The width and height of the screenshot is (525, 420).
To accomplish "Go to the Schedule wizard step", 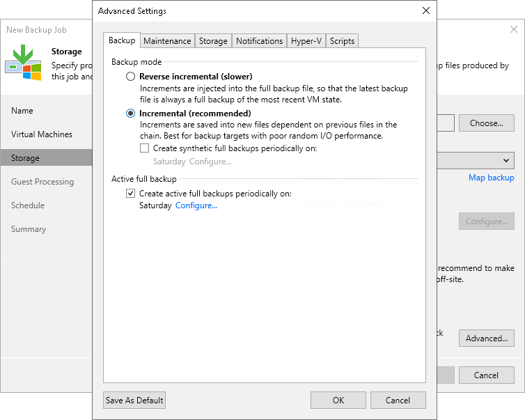I will [28, 205].
